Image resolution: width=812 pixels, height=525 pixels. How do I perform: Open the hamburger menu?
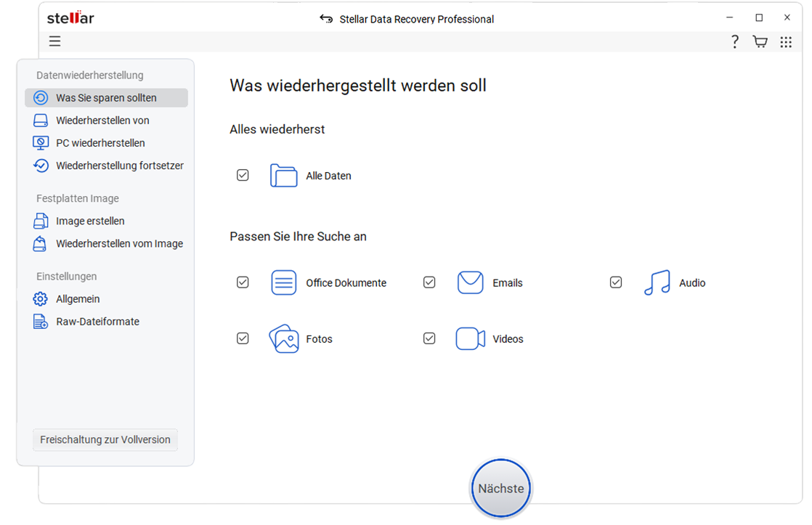pyautogui.click(x=54, y=41)
